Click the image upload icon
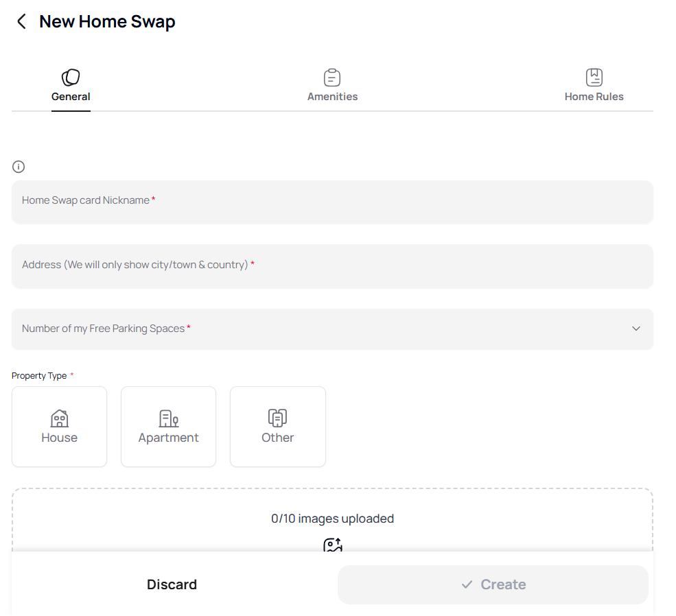The width and height of the screenshot is (676, 616). click(333, 545)
